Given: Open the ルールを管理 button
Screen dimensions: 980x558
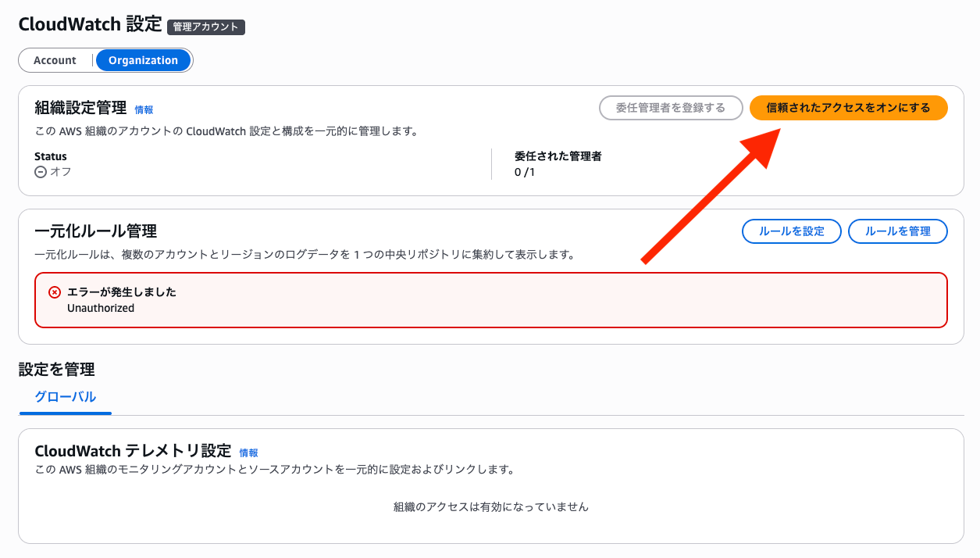Looking at the screenshot, I should click(897, 231).
